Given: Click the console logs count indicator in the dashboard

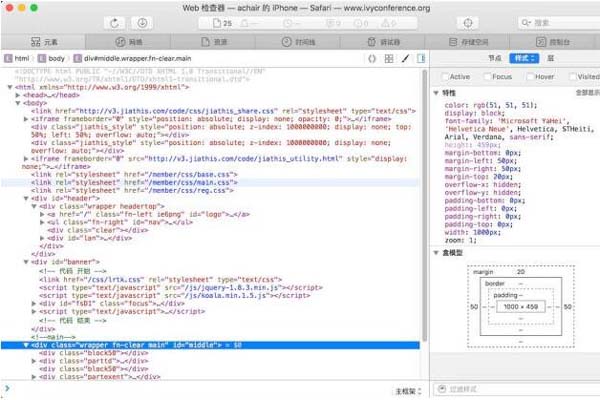Looking at the screenshot, I should [x=333, y=23].
